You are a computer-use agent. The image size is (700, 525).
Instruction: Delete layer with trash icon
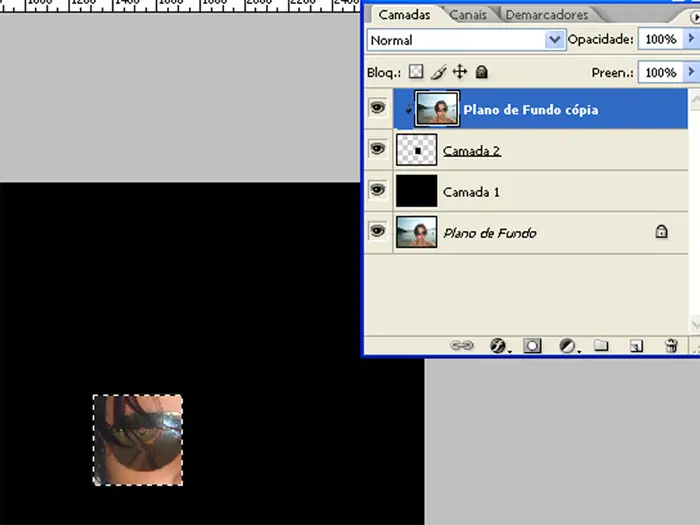click(671, 346)
